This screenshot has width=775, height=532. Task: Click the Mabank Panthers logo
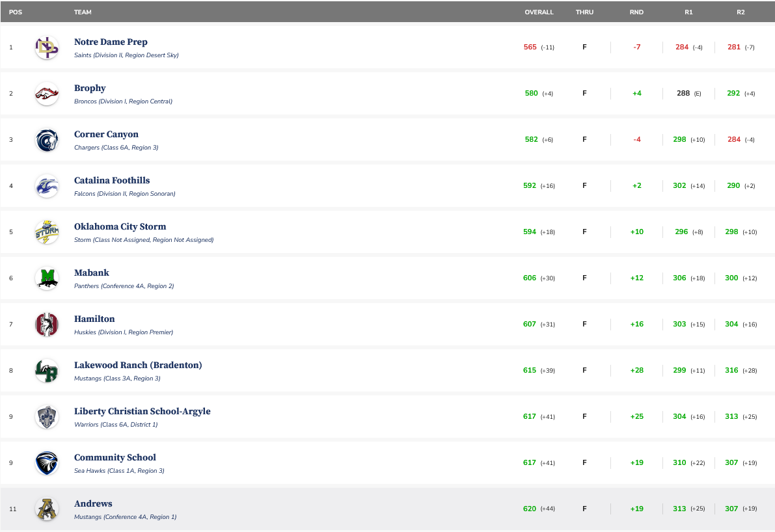(x=47, y=278)
